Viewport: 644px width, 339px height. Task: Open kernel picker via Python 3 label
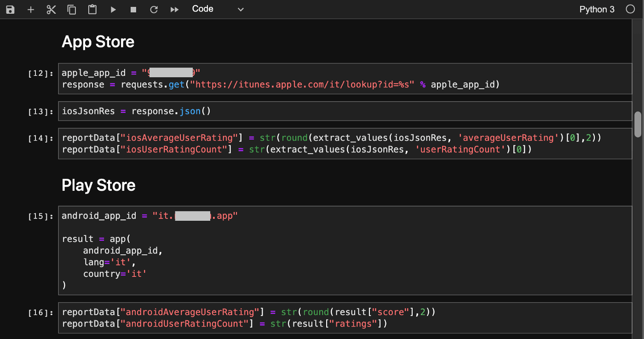coord(597,9)
